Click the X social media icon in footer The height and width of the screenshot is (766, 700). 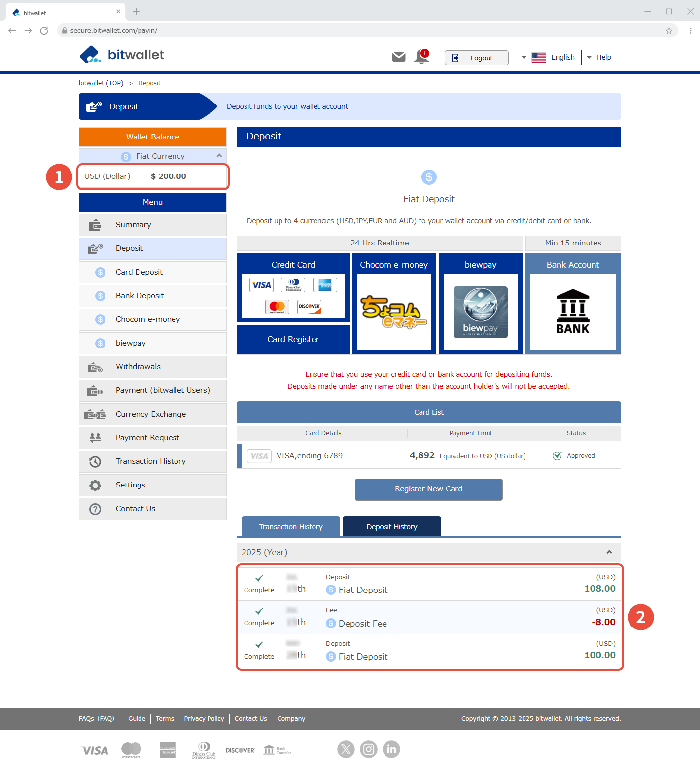346,749
